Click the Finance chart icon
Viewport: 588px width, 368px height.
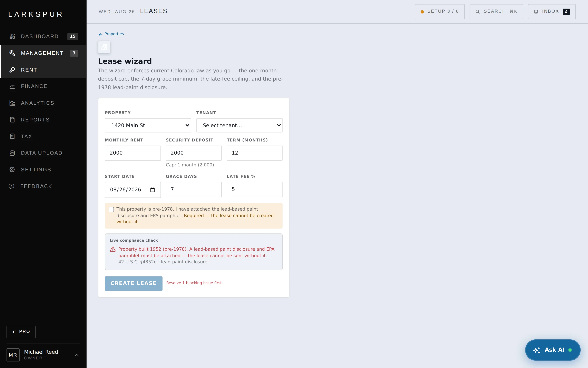[12, 86]
